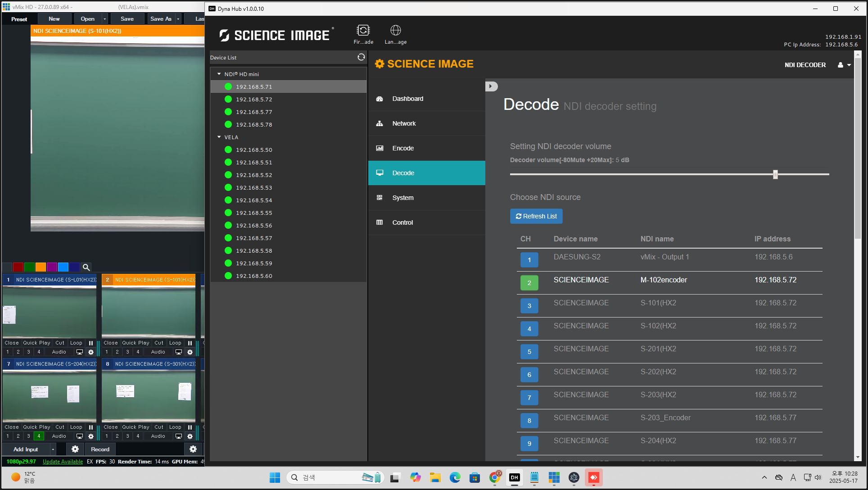The height and width of the screenshot is (490, 868).
Task: Pause vMix input 1 with its pause icon
Action: 90,343
